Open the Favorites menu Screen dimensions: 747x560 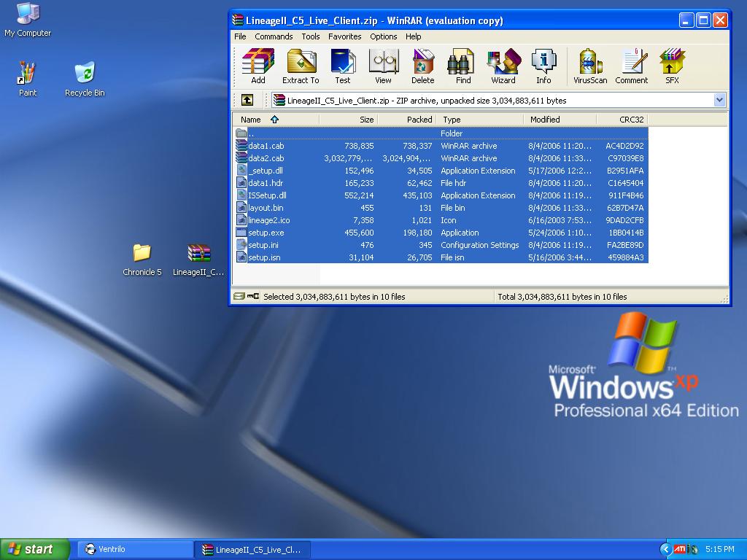pos(344,36)
